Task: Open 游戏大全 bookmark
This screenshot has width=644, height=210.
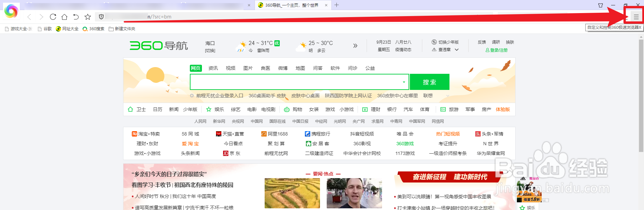Action: pyautogui.click(x=19, y=29)
